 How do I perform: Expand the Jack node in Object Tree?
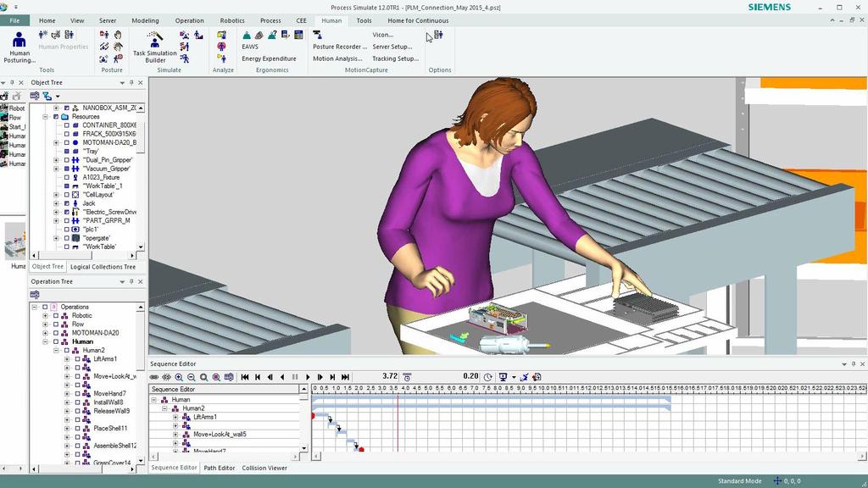(56, 203)
